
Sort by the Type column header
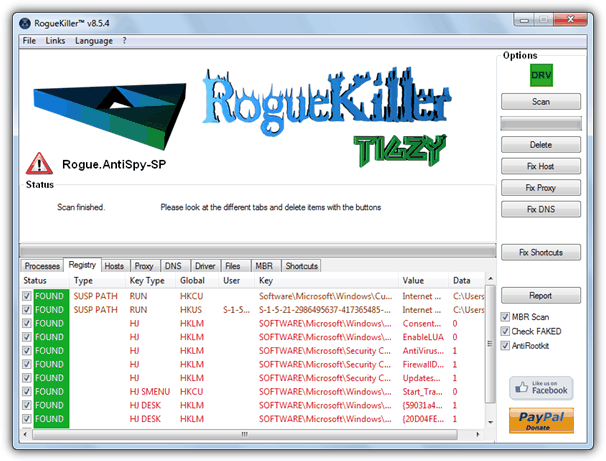98,281
